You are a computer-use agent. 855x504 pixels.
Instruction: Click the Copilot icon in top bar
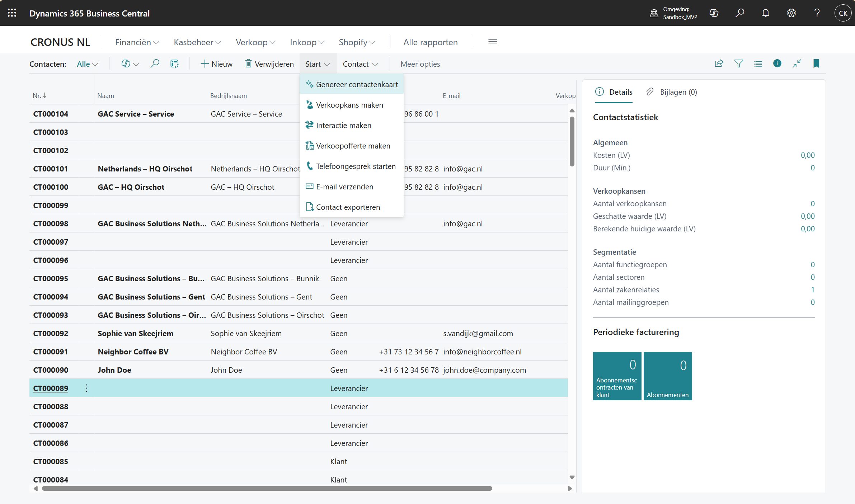[x=714, y=13]
